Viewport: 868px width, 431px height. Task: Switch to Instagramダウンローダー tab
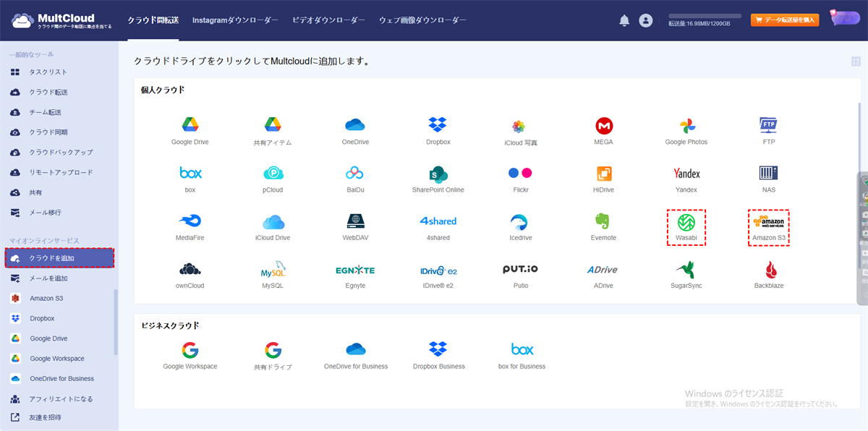pos(235,20)
